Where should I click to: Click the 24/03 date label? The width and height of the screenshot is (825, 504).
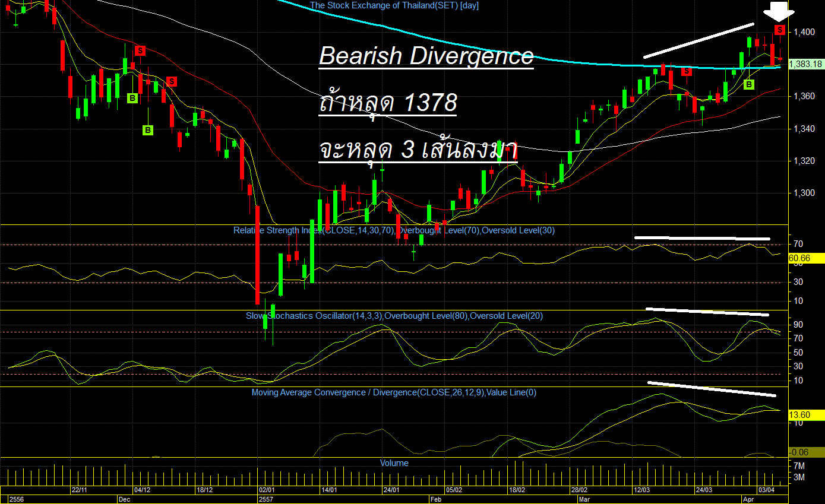pos(704,490)
